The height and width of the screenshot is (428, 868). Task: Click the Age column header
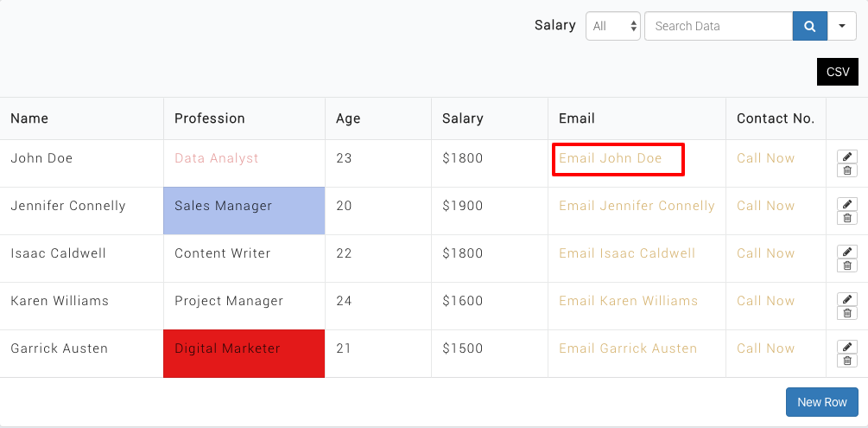[x=348, y=118]
